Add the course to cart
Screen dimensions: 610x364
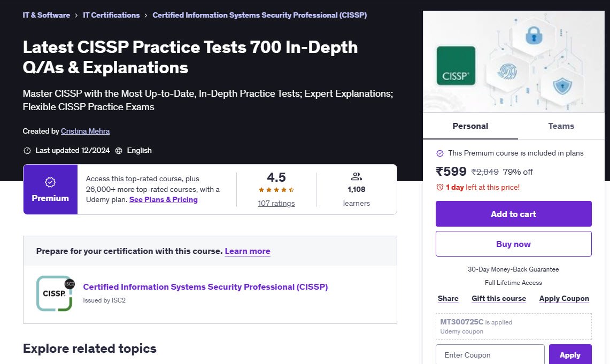tap(514, 214)
